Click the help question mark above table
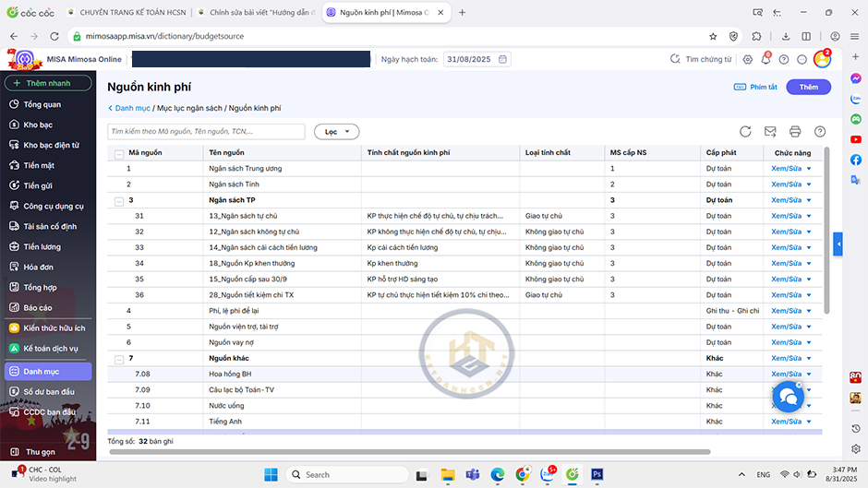 click(x=819, y=132)
